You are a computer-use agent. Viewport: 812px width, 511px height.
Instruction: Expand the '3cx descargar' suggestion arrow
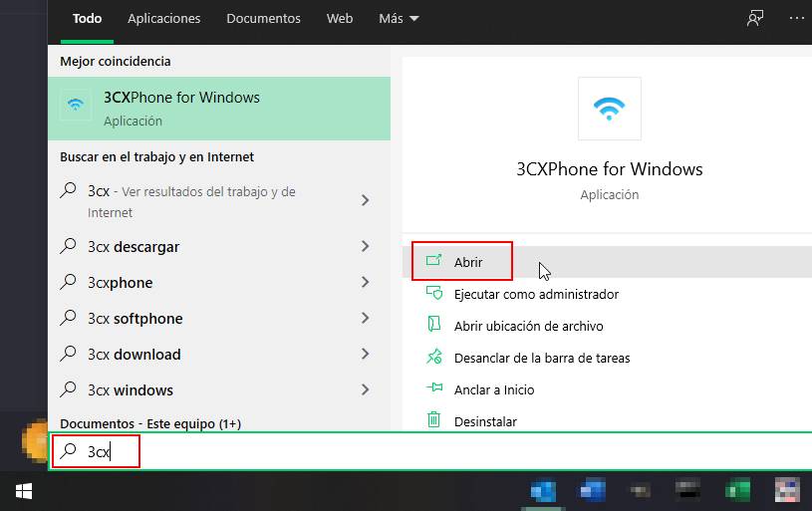click(365, 246)
